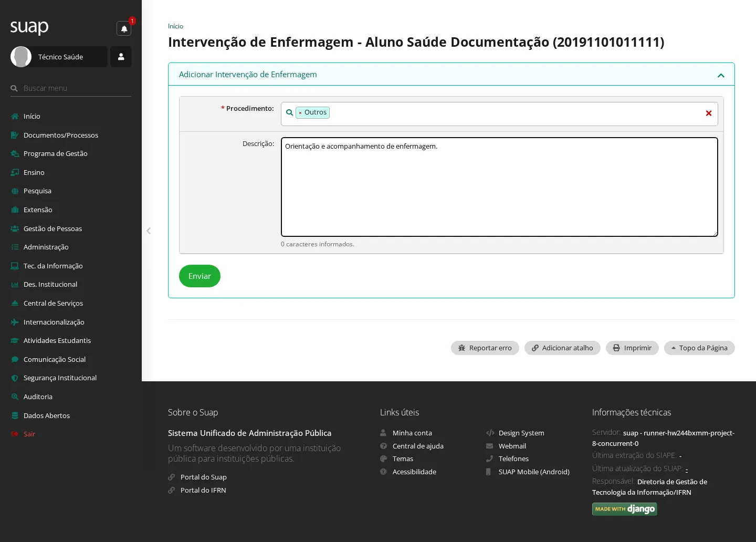The height and width of the screenshot is (542, 756).
Task: Click the Descrição text area
Action: click(x=499, y=187)
